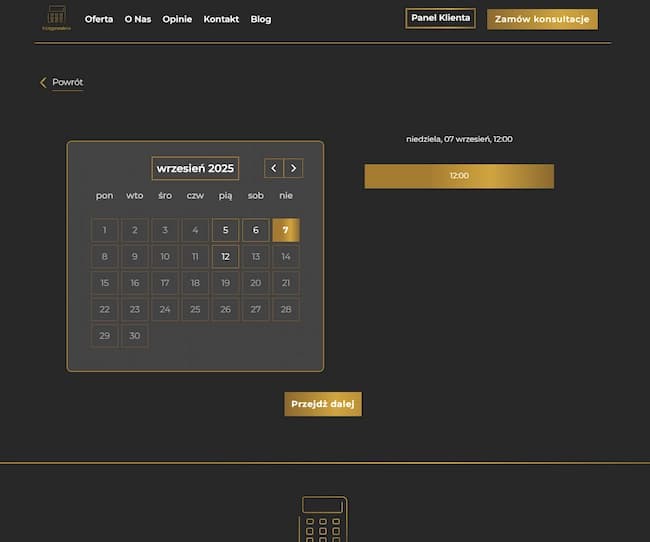Viewport: 650px width, 542px height.
Task: Click 'niedziela, 07 wrzesień, 12:00' text
Action: point(459,139)
